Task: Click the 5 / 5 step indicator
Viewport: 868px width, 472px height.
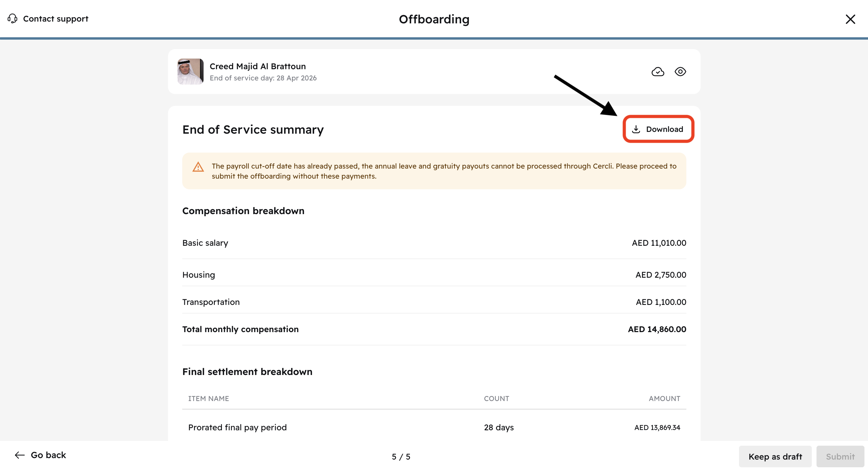Action: [401, 457]
